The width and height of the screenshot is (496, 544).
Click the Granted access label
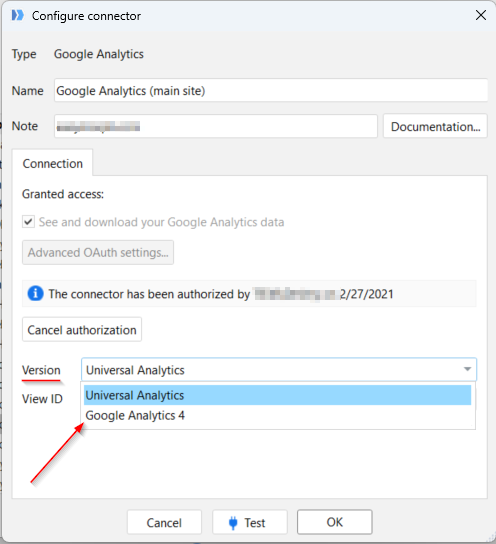tap(63, 194)
